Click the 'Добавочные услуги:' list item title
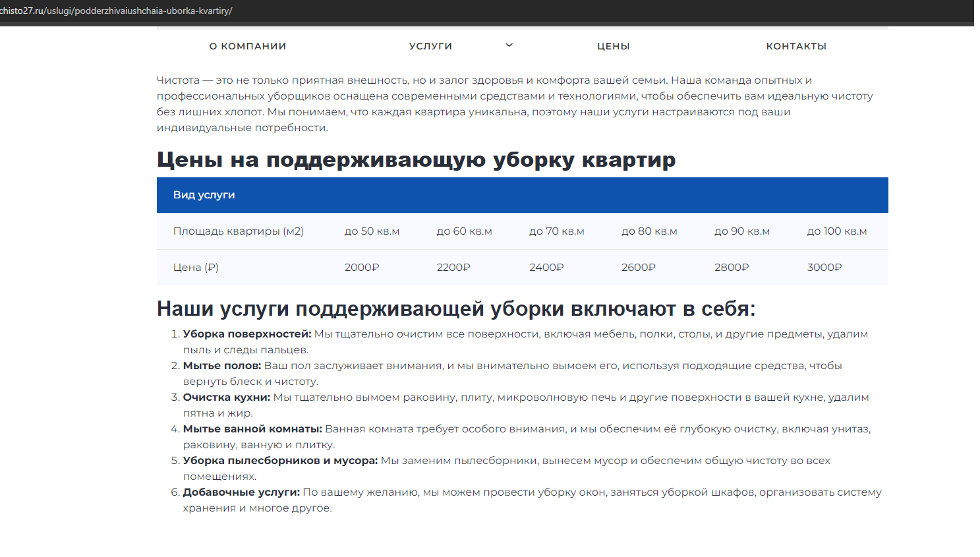This screenshot has height=557, width=980. pyautogui.click(x=241, y=492)
